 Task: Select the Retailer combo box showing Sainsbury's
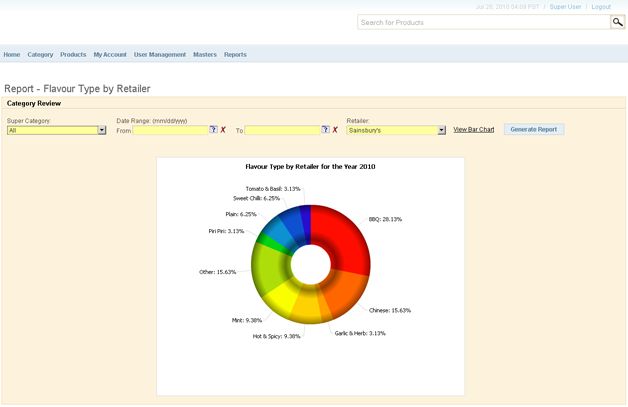tap(396, 130)
